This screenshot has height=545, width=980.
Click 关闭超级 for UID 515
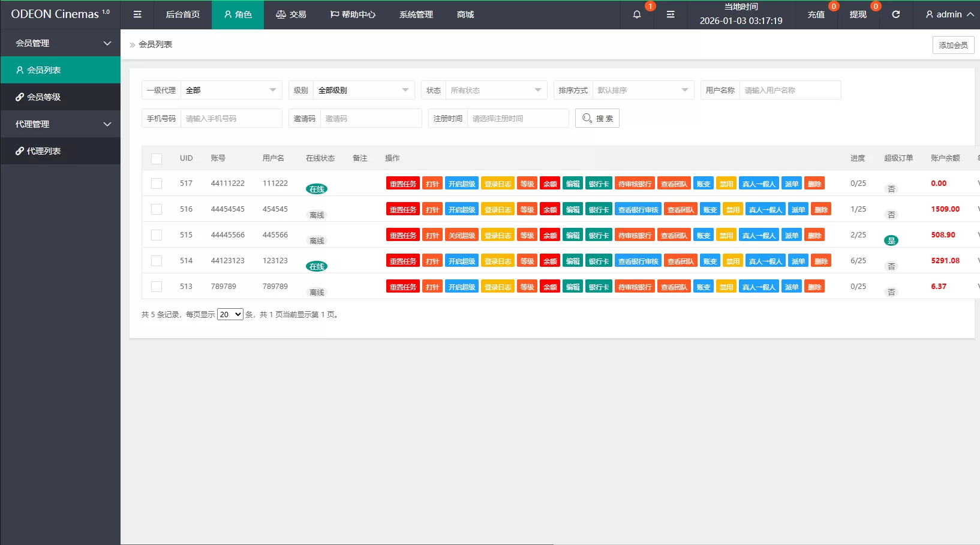point(461,236)
